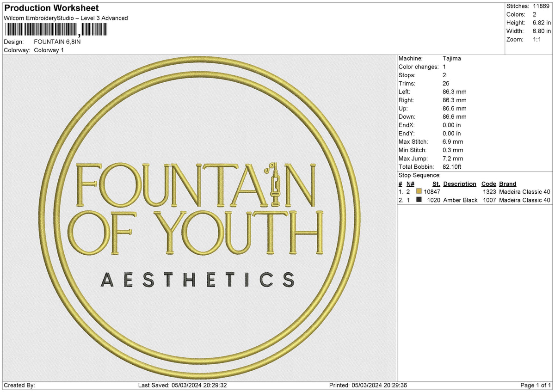Click the Zoom value 1:1

click(538, 39)
